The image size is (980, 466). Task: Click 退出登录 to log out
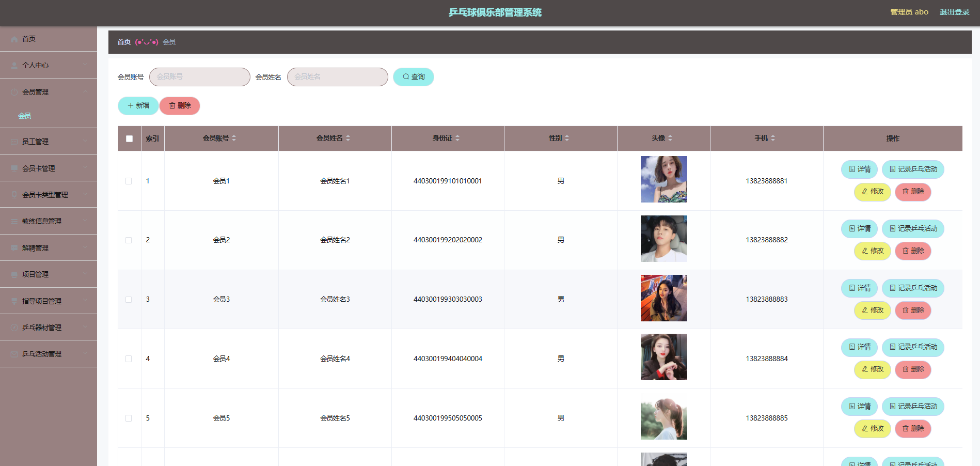tap(954, 12)
